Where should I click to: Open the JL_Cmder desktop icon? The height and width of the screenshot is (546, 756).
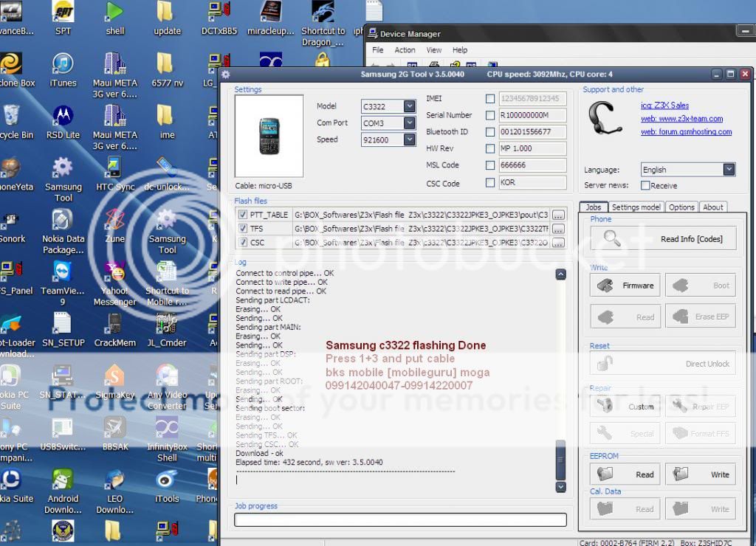tap(167, 330)
